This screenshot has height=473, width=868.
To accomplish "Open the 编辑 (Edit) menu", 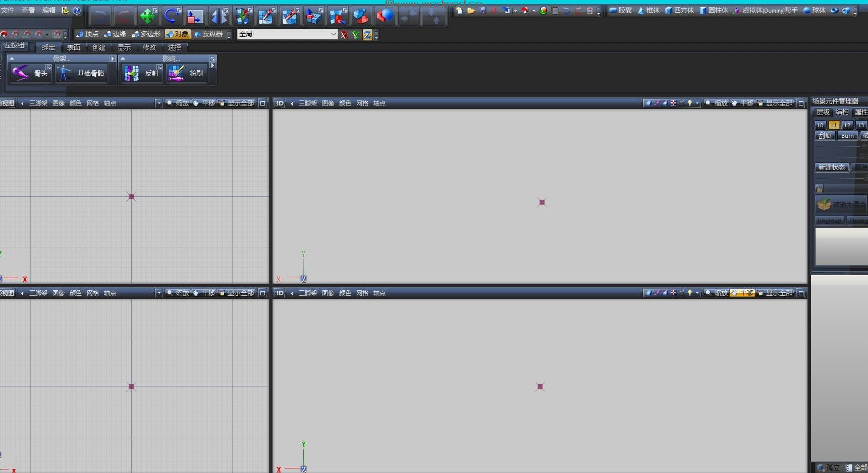I will (49, 10).
